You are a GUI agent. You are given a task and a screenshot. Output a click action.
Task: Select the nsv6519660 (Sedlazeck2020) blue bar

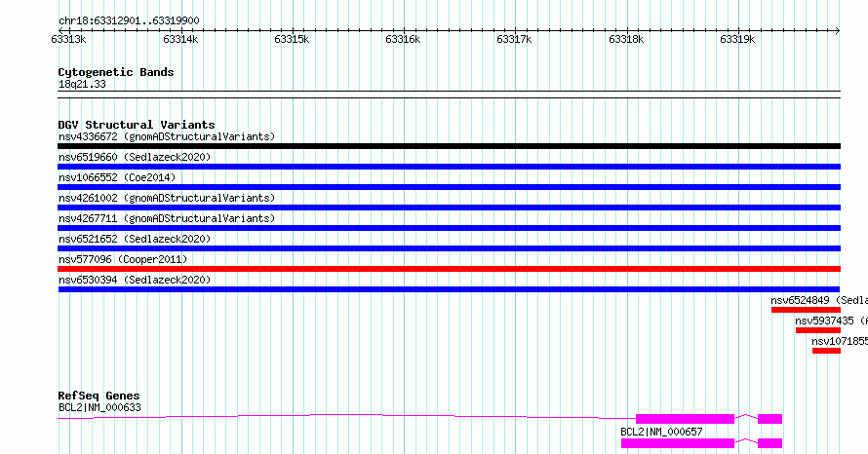[449, 167]
